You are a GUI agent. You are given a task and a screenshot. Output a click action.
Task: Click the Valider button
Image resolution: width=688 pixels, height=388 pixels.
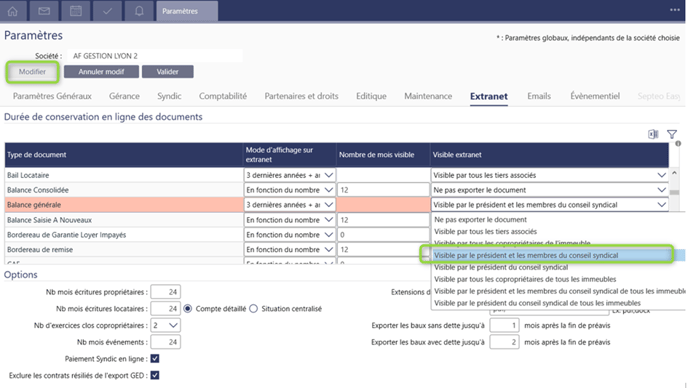[168, 72]
